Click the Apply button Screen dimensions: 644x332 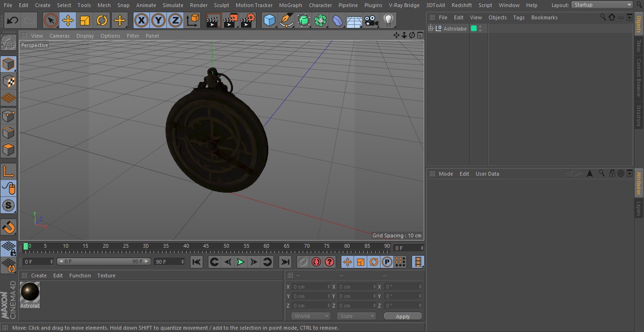point(403,316)
